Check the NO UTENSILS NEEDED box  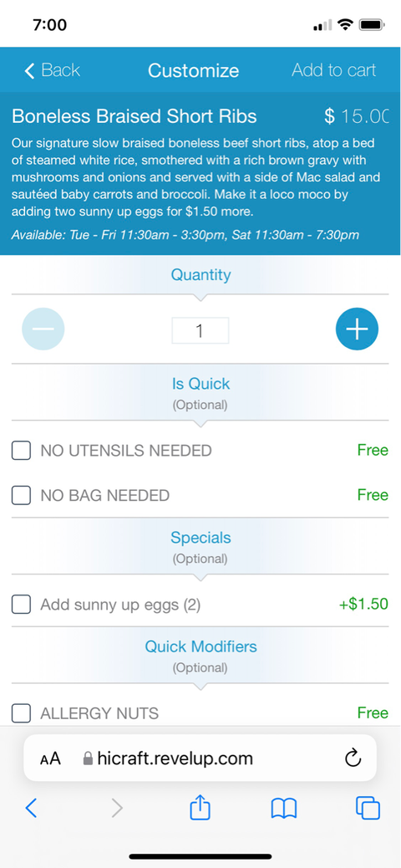(21, 451)
